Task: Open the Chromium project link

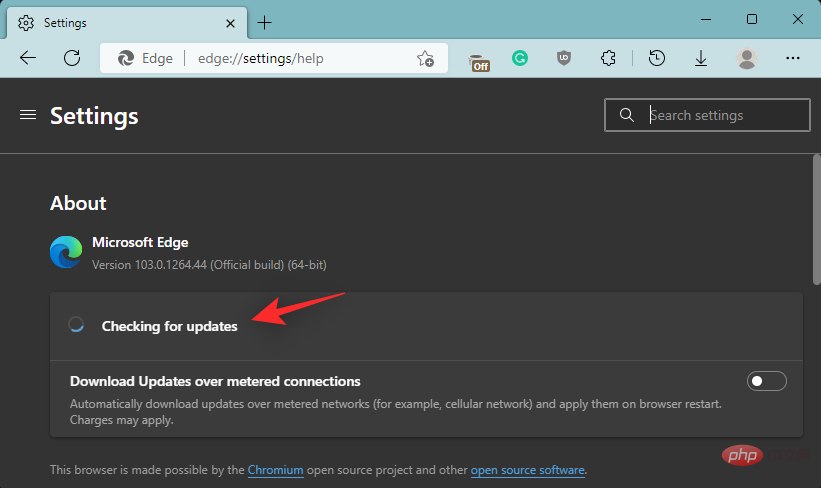Action: pos(275,470)
